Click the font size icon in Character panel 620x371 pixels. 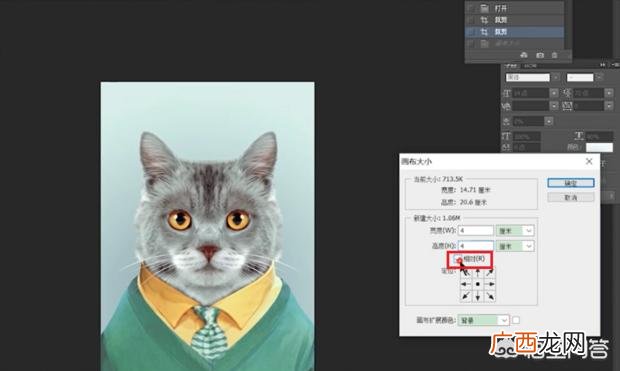[x=507, y=93]
